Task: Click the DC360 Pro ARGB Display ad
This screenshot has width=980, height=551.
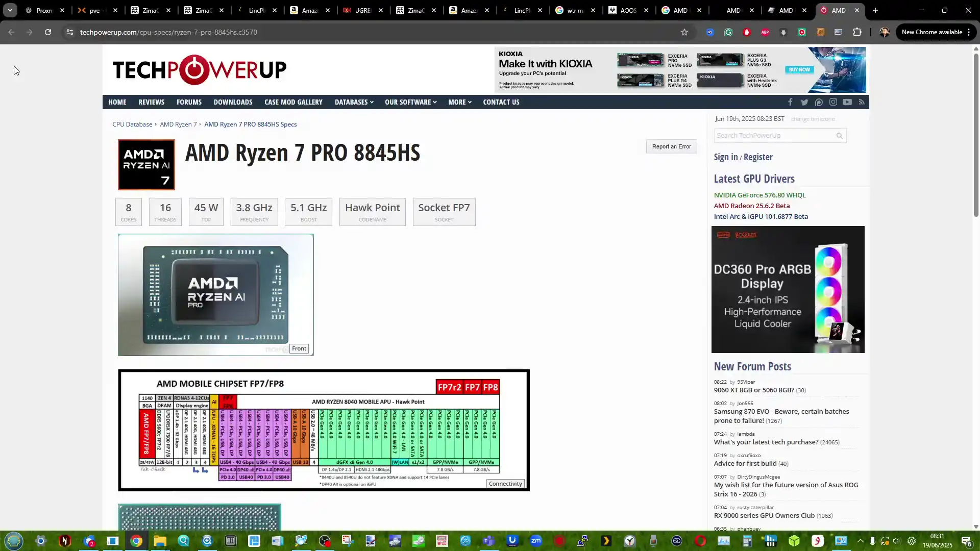Action: coord(788,290)
